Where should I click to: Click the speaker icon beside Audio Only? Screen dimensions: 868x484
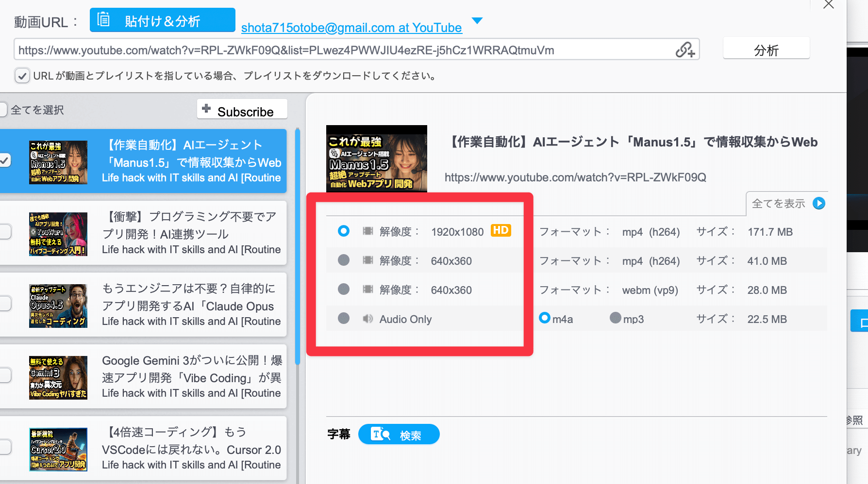click(367, 319)
